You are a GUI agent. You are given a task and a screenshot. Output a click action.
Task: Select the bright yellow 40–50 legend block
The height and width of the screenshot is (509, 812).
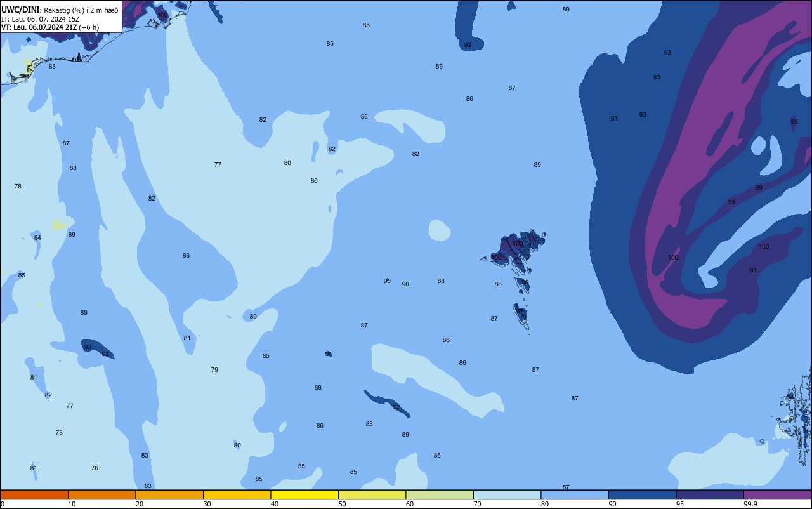click(x=304, y=494)
